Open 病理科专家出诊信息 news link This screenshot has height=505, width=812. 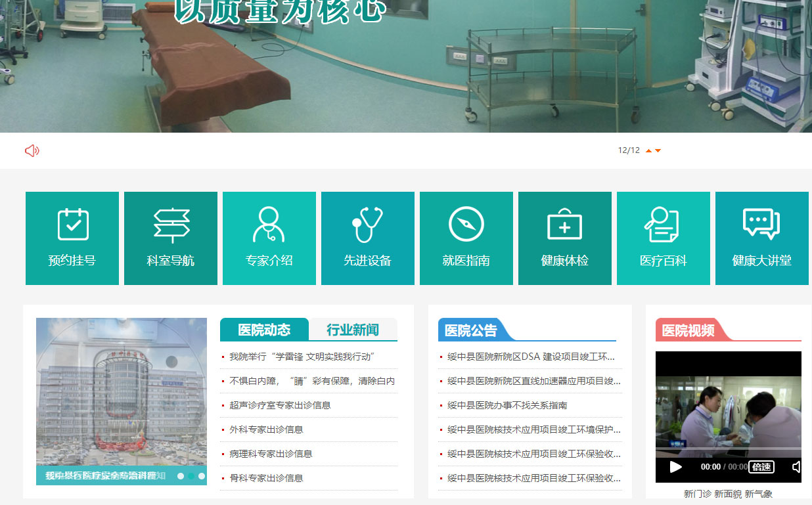tap(271, 454)
